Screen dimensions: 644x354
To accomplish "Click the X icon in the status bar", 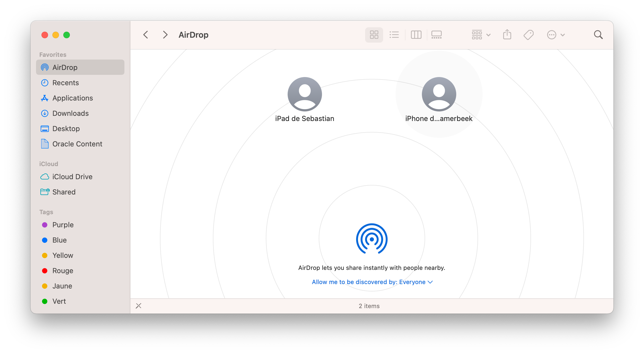I will point(139,306).
